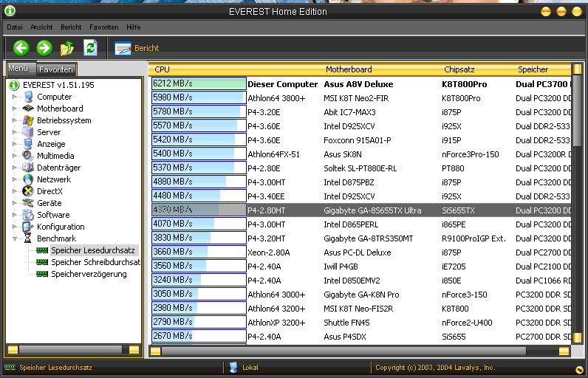Image resolution: width=588 pixels, height=378 pixels.
Task: Click the Speicherverzögerung RAM icon
Action: 42,274
